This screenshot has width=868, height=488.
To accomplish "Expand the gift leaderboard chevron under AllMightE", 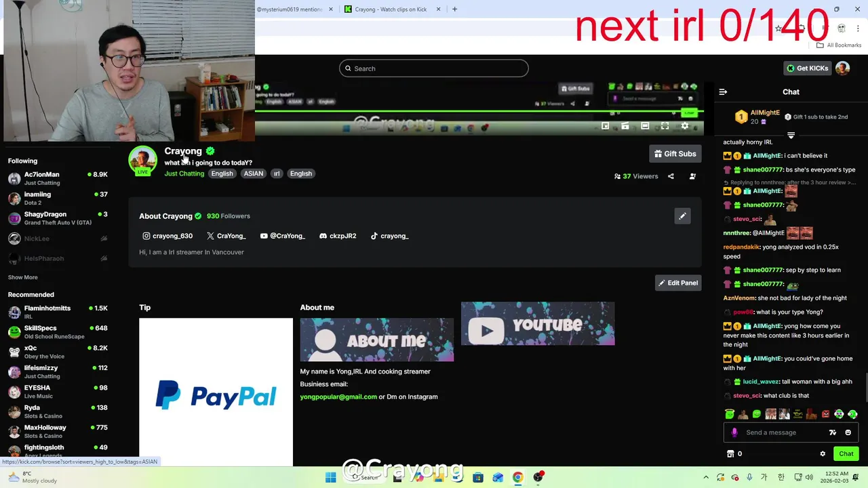I will click(791, 136).
